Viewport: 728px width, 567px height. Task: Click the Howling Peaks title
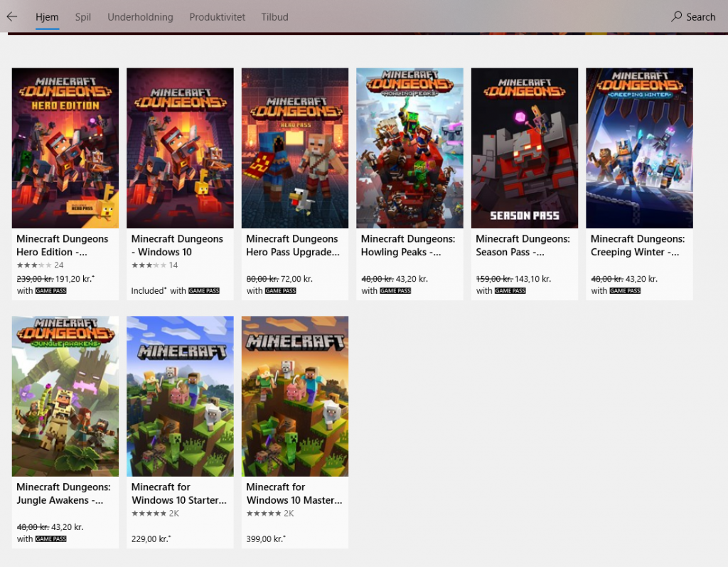point(408,245)
